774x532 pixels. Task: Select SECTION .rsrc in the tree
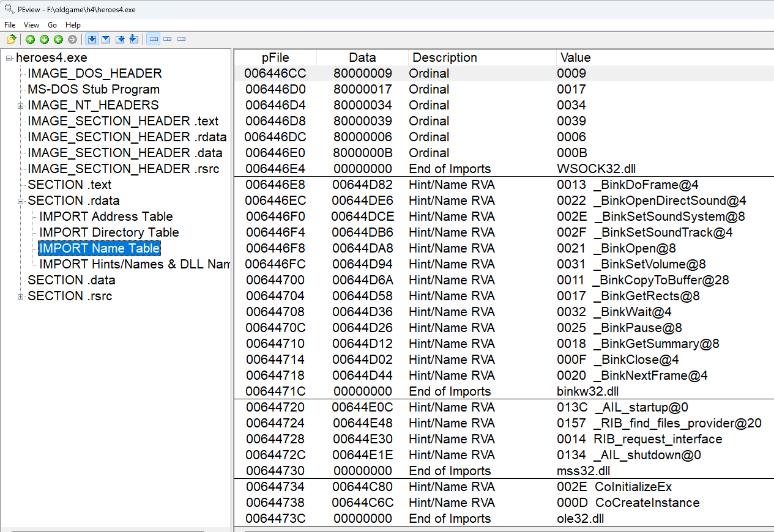pyautogui.click(x=70, y=296)
